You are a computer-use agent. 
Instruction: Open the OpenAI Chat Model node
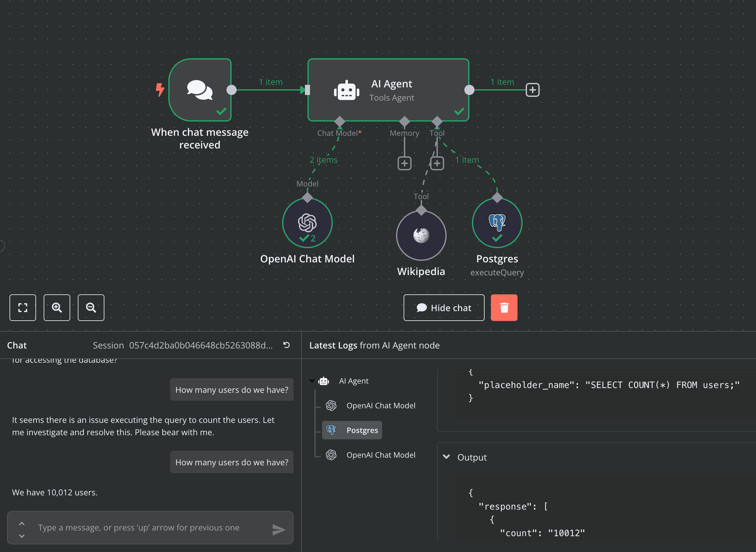pyautogui.click(x=307, y=223)
